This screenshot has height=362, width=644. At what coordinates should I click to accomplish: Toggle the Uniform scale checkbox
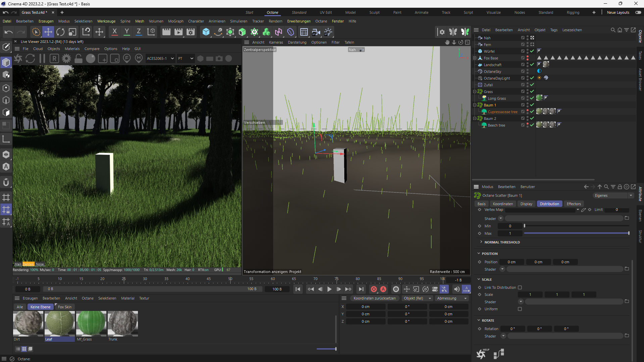520,309
